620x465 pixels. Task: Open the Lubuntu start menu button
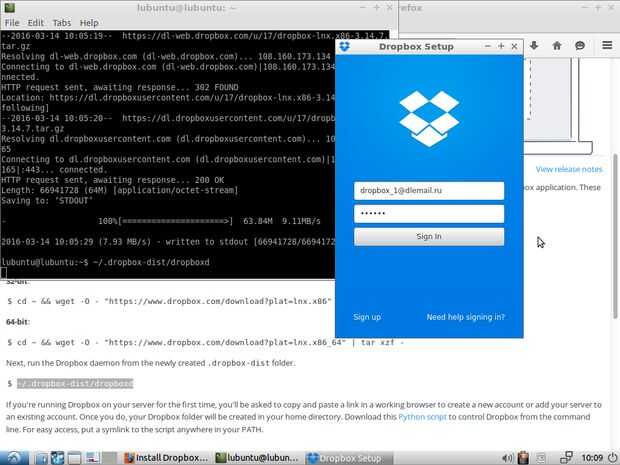(x=13, y=457)
